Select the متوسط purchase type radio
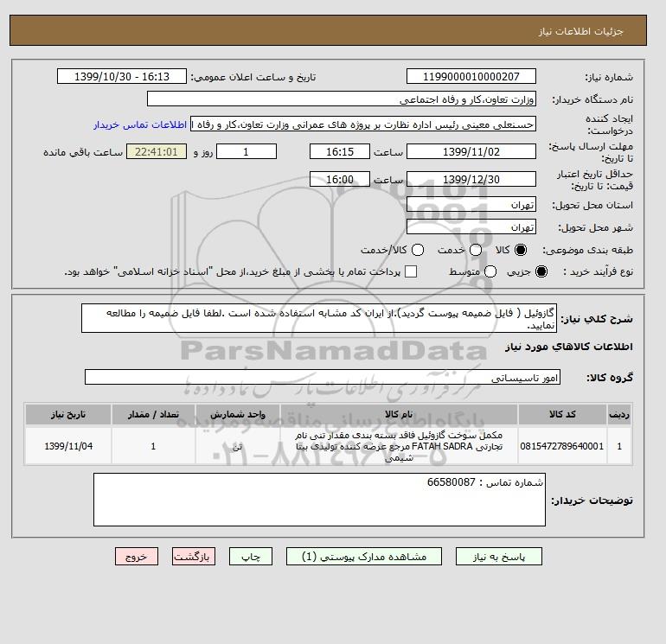 coord(490,271)
